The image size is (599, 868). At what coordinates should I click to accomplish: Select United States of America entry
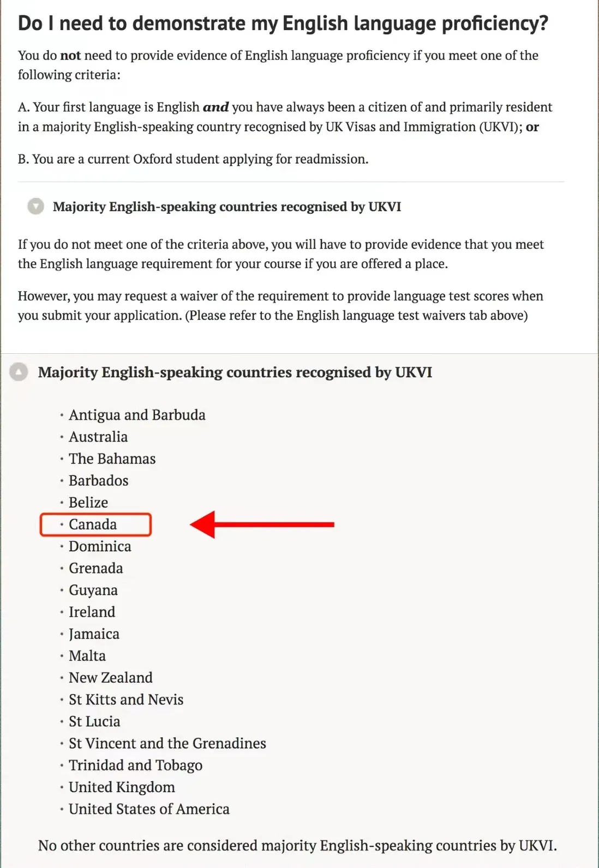pos(149,809)
